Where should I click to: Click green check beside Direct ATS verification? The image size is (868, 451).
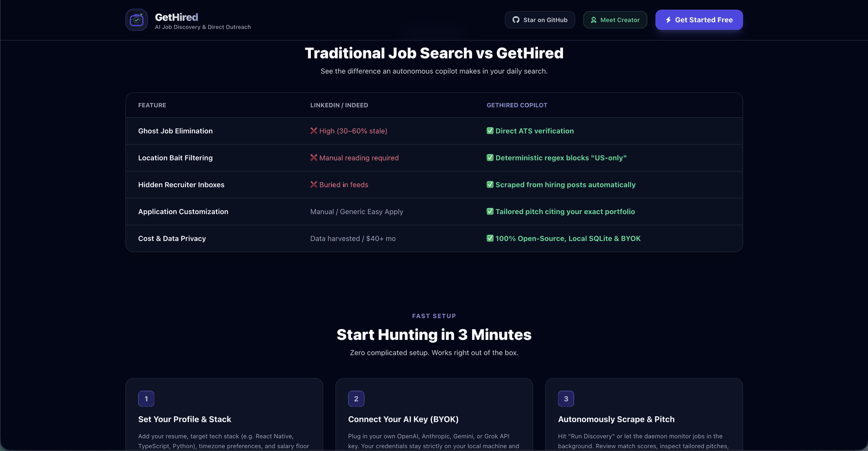click(x=490, y=131)
